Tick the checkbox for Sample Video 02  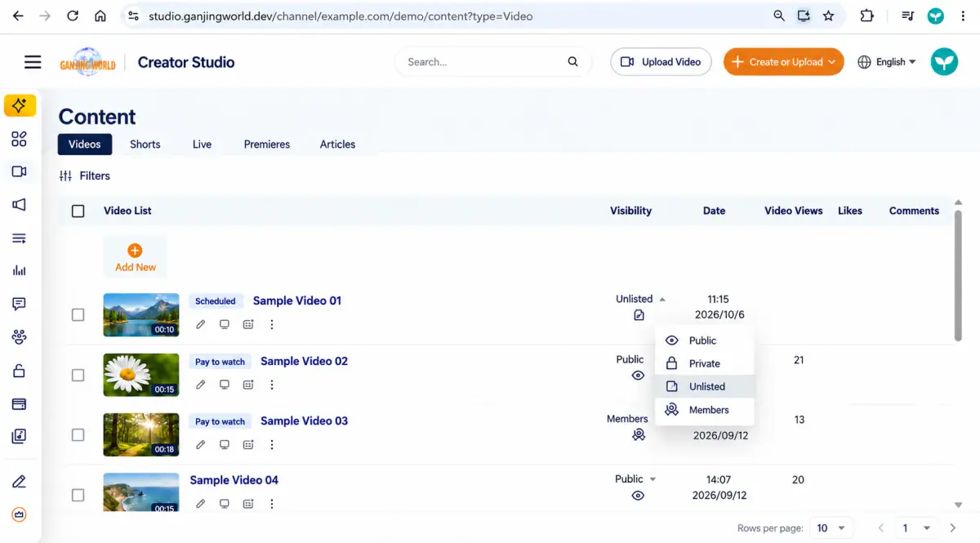78,375
